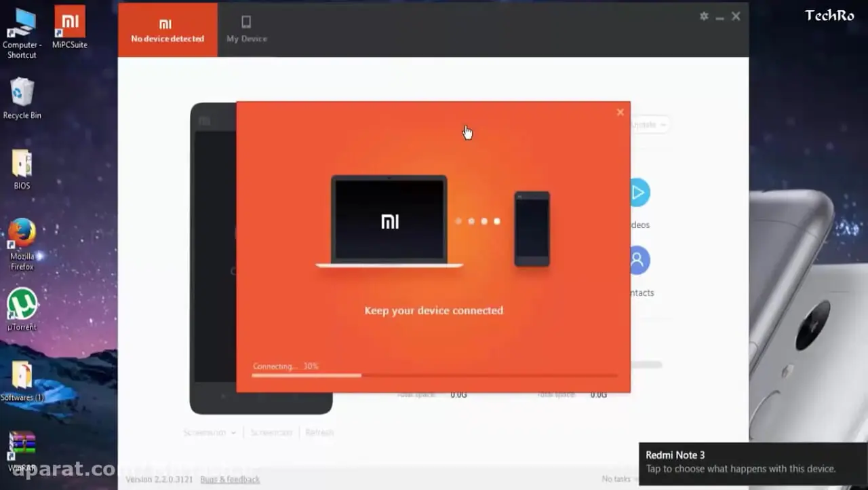The height and width of the screenshot is (490, 868).
Task: Click the Redmi Note 3 notification
Action: (753, 464)
